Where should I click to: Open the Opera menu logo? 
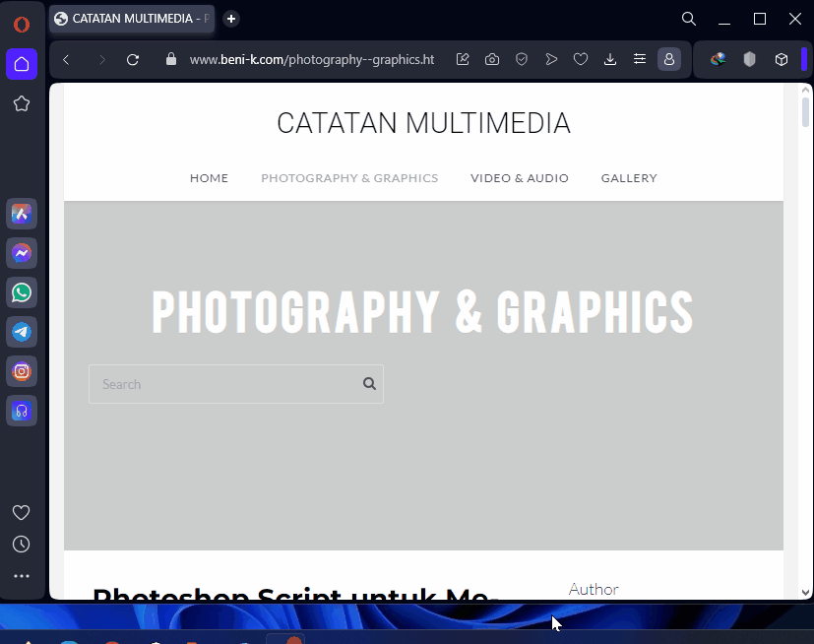pyautogui.click(x=22, y=24)
